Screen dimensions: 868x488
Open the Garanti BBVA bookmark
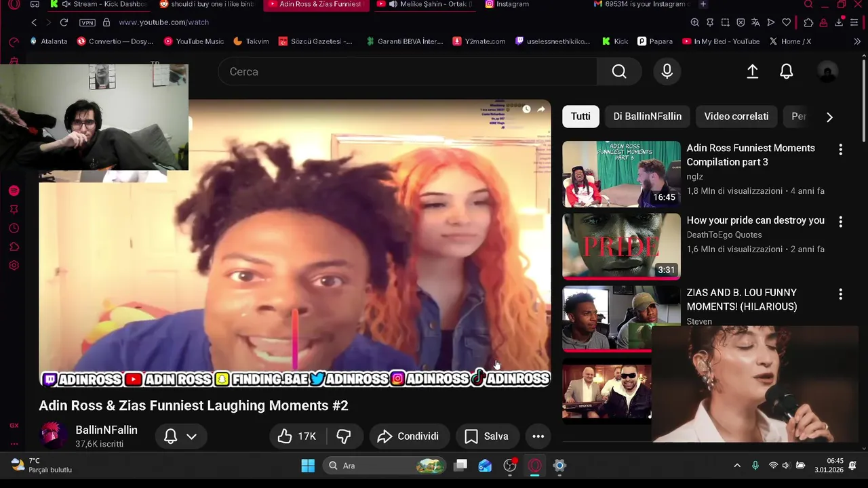[x=404, y=41]
